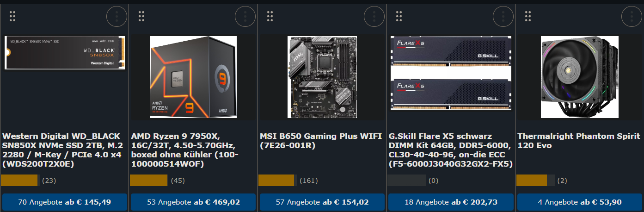Click the 18 Angebote ab € 202,73 button
Viewport: 644px width, 212px height.
[451, 202]
